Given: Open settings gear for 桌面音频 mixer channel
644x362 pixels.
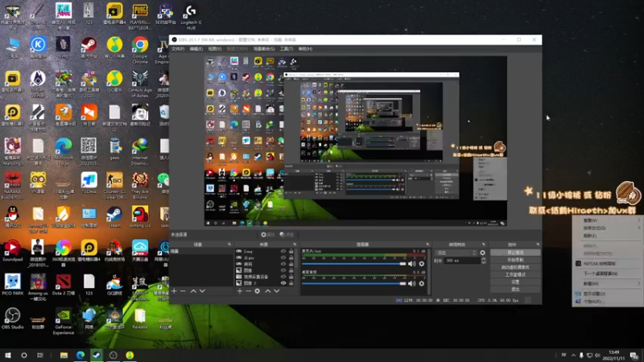Looking at the screenshot, I should [421, 284].
